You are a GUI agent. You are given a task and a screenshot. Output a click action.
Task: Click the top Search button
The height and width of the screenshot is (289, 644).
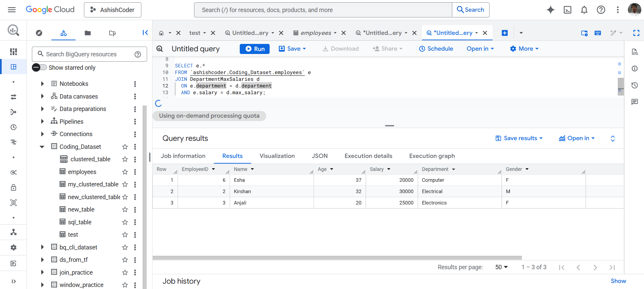471,10
